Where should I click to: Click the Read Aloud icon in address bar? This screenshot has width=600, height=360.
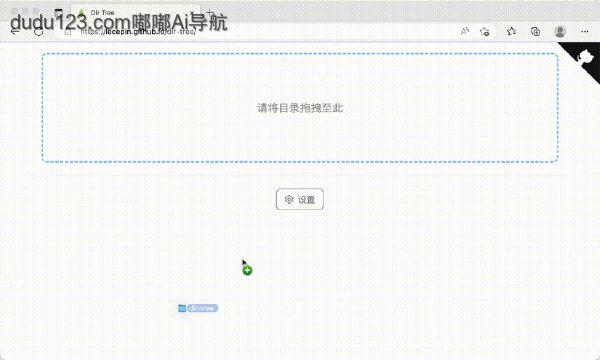click(465, 31)
